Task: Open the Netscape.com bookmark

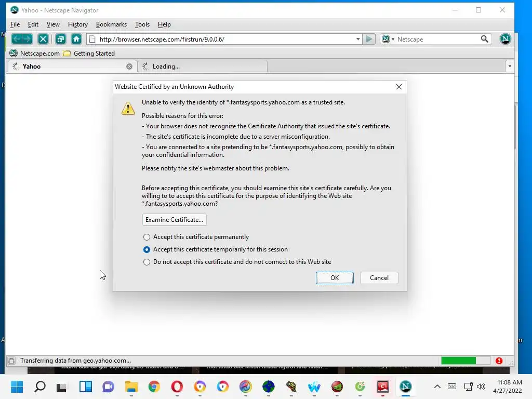Action: click(x=35, y=54)
